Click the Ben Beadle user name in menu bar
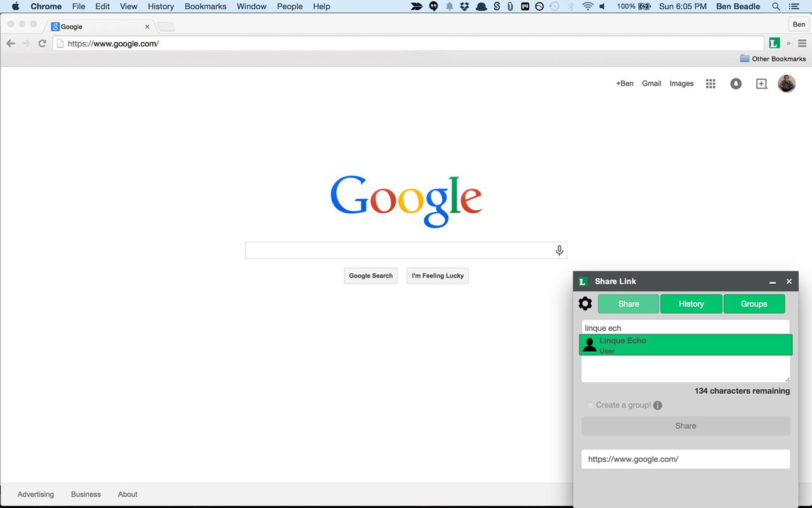Screen dimensions: 812x508 point(738,6)
